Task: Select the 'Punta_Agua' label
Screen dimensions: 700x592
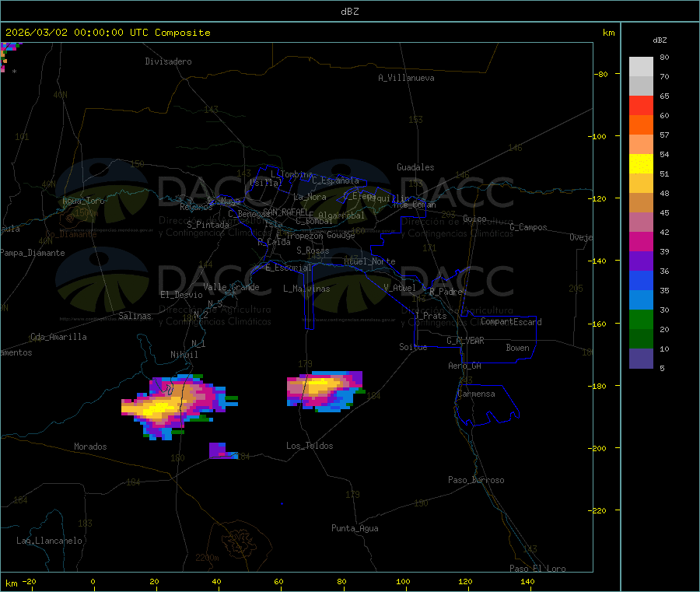Action: pos(355,528)
